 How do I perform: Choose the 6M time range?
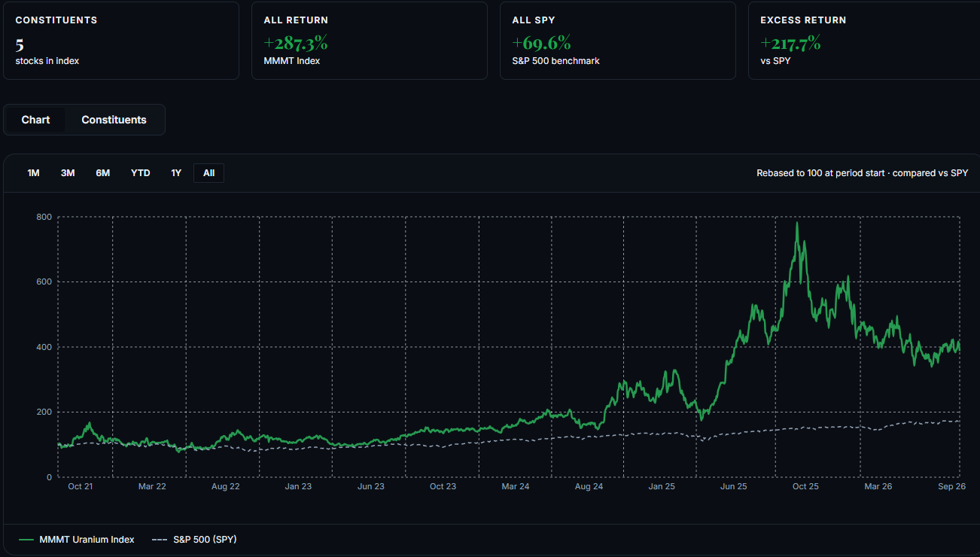coord(103,173)
